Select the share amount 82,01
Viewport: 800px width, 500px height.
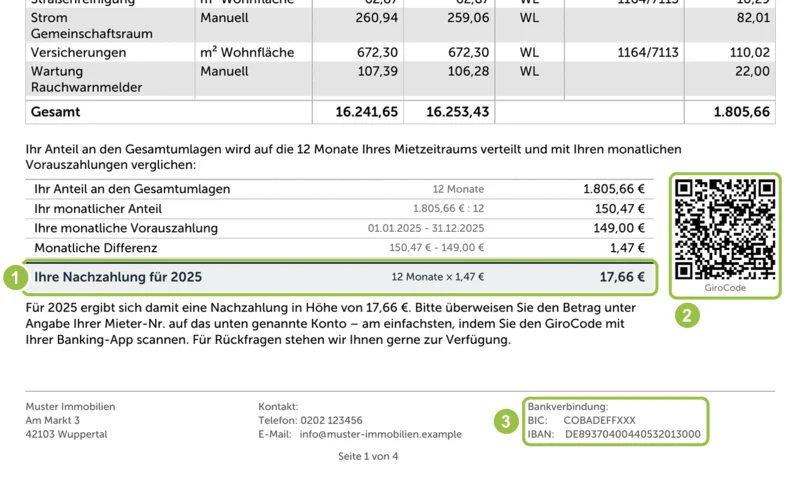point(753,18)
